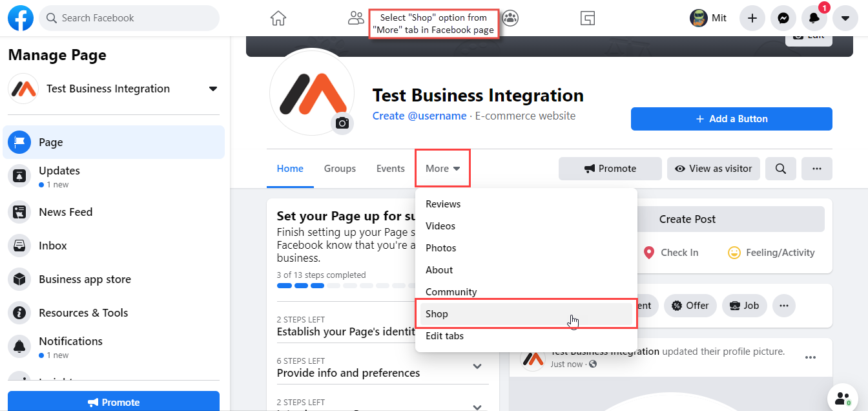Open News Feed in the sidebar
Image resolution: width=868 pixels, height=411 pixels.
[x=114, y=212]
